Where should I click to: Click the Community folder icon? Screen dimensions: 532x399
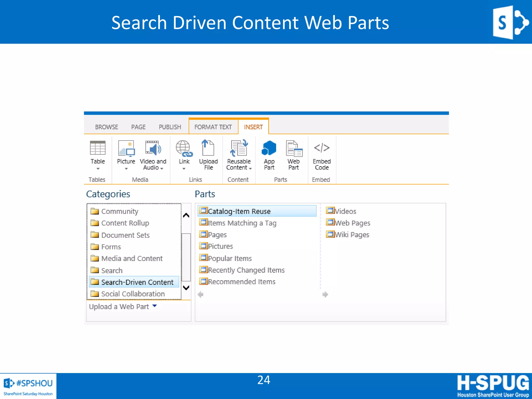pyautogui.click(x=95, y=211)
